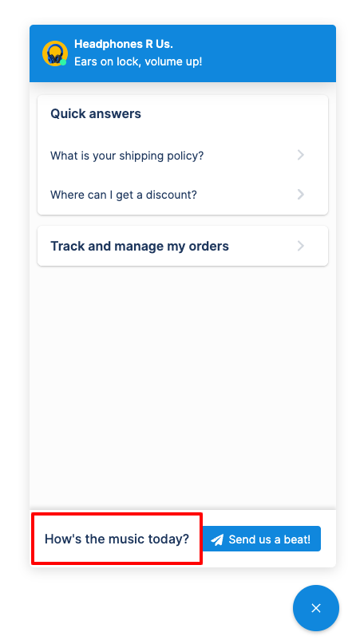This screenshot has height=644, width=356.
Task: Click the Quick answers heading
Action: click(x=96, y=114)
